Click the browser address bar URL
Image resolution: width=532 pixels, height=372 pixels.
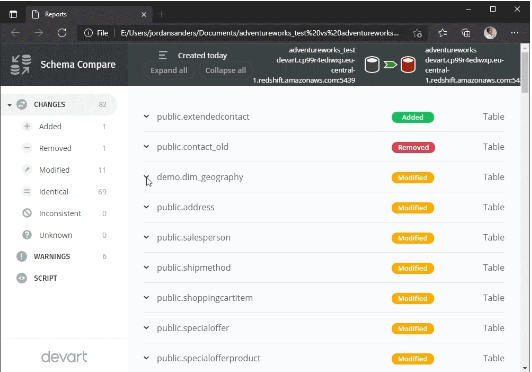coord(259,33)
